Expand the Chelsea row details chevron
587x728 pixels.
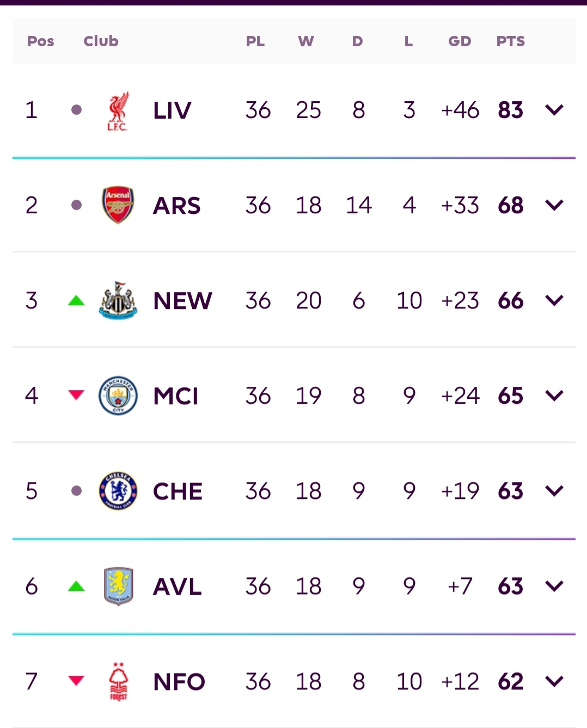click(554, 490)
